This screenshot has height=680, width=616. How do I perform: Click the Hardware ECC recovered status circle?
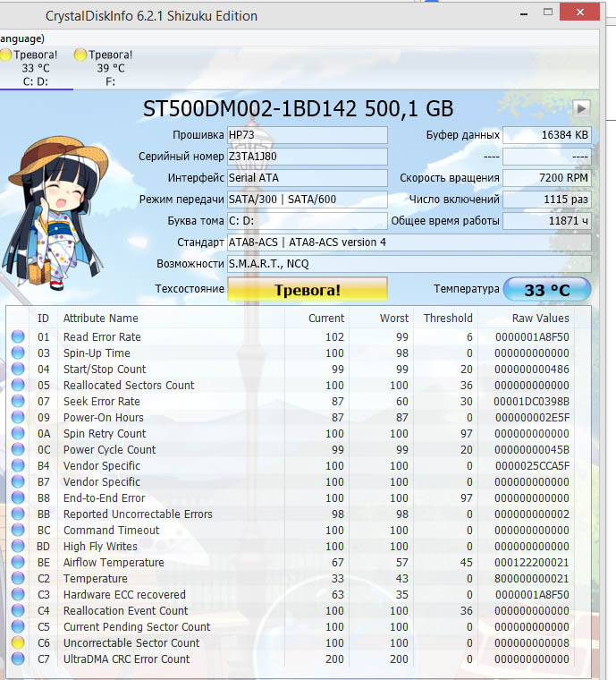pyautogui.click(x=18, y=594)
